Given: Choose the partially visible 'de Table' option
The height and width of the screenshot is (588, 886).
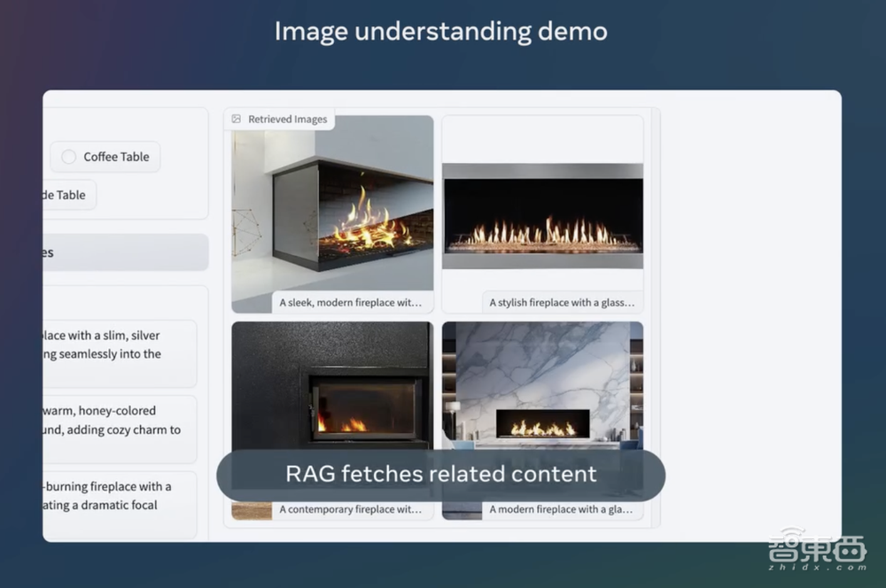Looking at the screenshot, I should tap(69, 195).
